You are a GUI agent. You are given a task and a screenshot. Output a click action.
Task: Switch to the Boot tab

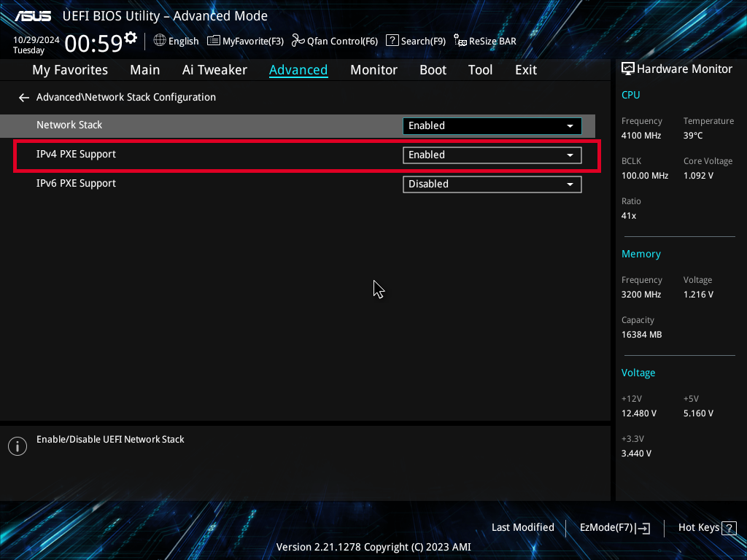(433, 69)
